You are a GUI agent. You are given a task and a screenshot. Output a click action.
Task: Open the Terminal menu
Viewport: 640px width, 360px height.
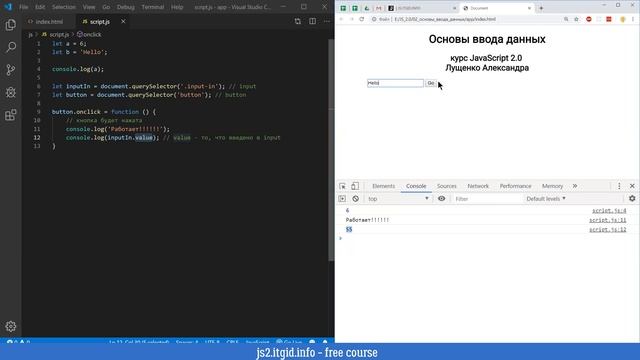pos(153,7)
